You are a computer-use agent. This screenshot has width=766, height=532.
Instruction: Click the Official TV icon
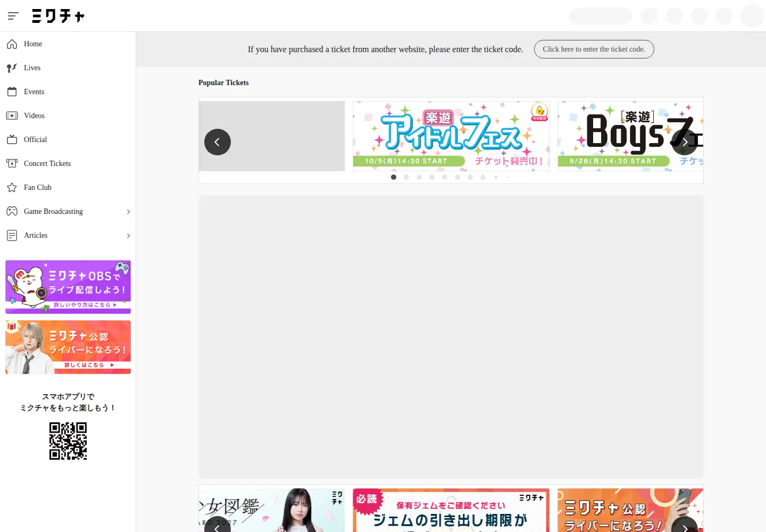click(x=12, y=140)
